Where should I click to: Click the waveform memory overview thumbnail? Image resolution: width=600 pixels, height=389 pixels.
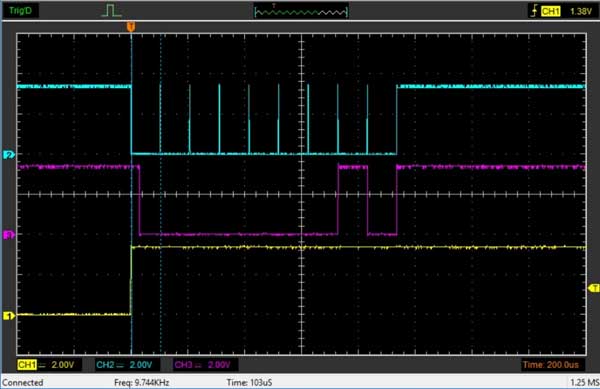pyautogui.click(x=301, y=11)
